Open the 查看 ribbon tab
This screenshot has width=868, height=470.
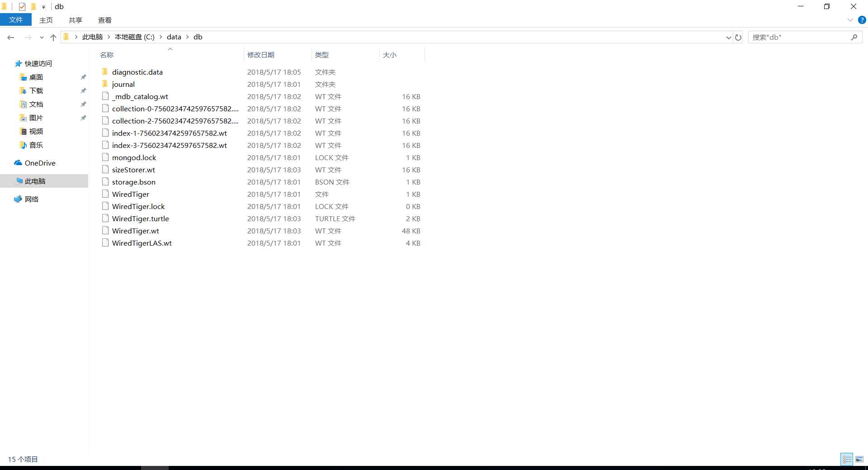pyautogui.click(x=105, y=20)
